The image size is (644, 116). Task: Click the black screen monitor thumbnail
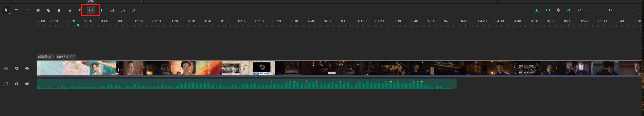262,68
